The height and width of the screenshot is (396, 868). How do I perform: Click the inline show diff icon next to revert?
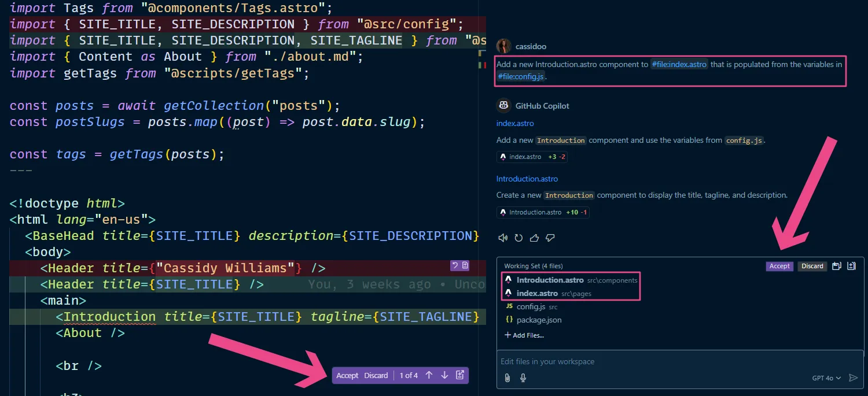point(465,266)
